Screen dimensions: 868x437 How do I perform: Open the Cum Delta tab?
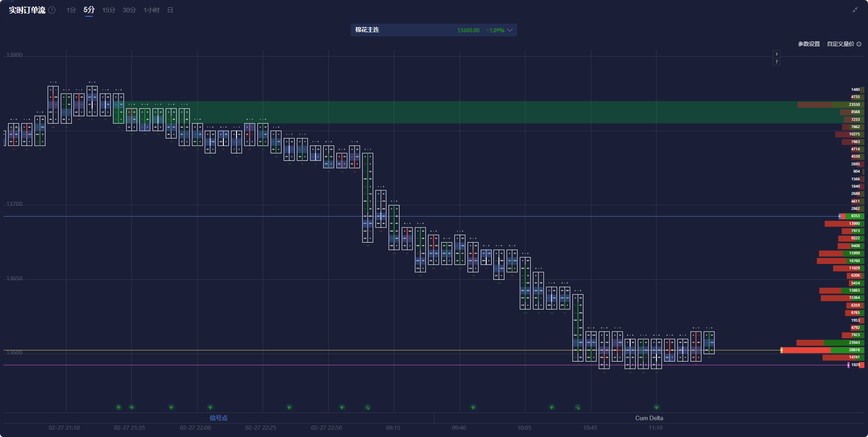pos(649,418)
